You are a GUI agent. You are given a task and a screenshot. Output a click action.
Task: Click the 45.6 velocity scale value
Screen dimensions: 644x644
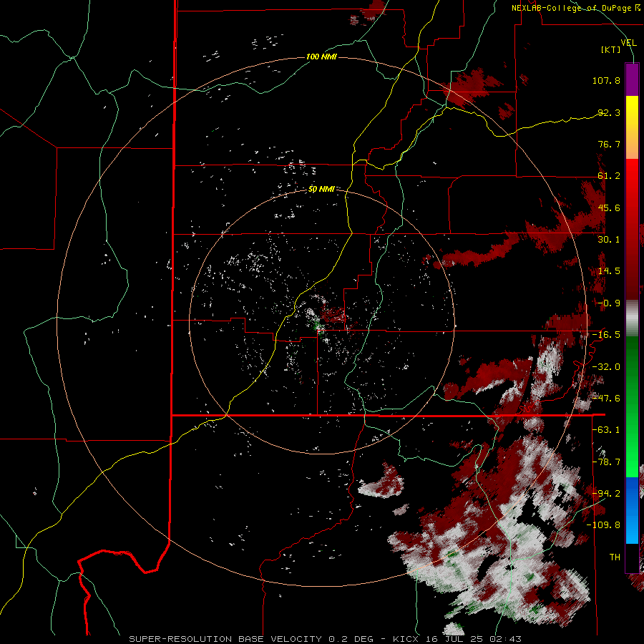coord(609,208)
